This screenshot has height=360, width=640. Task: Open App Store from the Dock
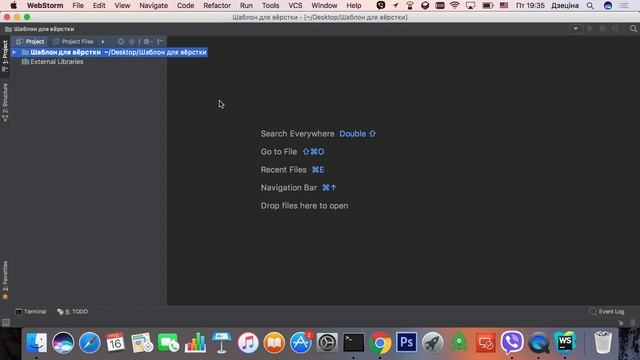point(301,342)
